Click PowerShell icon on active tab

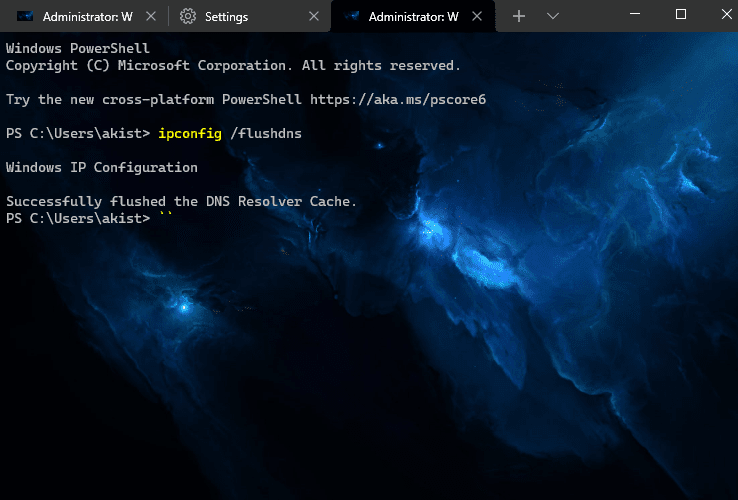pos(352,16)
